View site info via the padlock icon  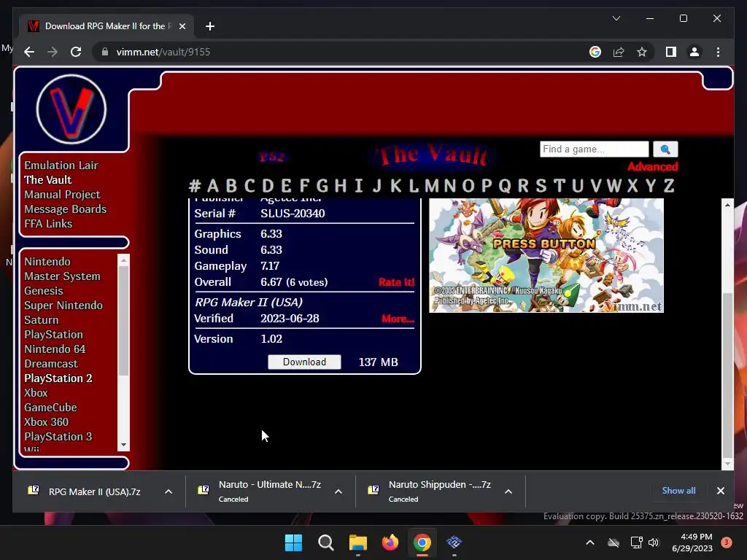point(105,52)
